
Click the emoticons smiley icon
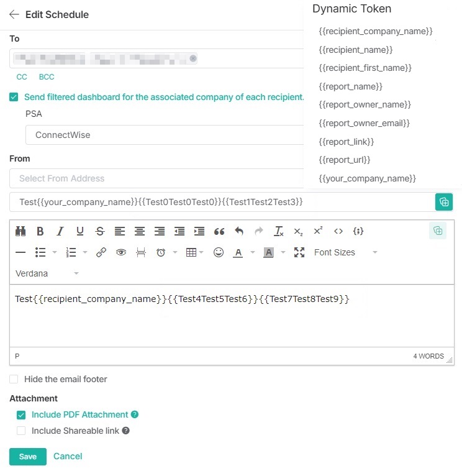click(x=218, y=252)
